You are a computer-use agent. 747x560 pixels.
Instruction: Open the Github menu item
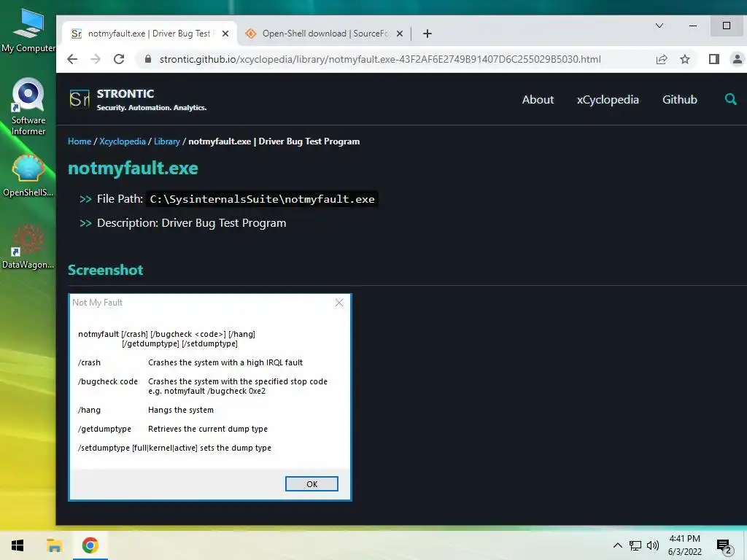(679, 99)
